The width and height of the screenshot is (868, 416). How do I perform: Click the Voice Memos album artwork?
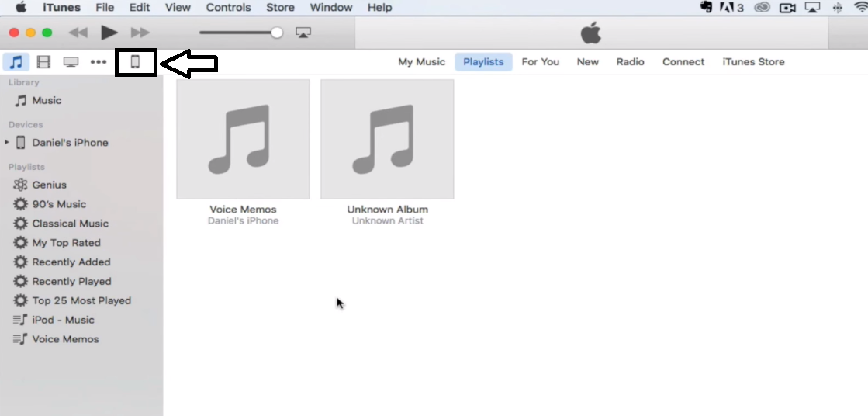(x=243, y=139)
